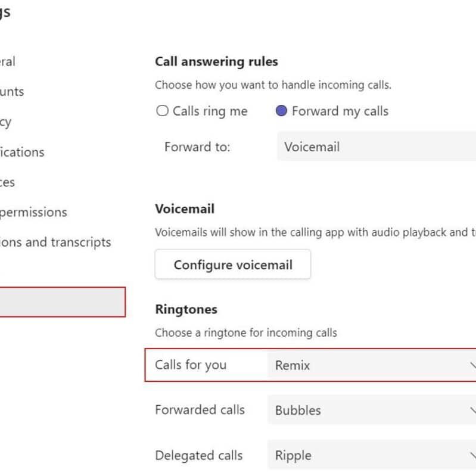Open the Privacy settings category
The height and width of the screenshot is (476, 476).
pyautogui.click(x=6, y=122)
